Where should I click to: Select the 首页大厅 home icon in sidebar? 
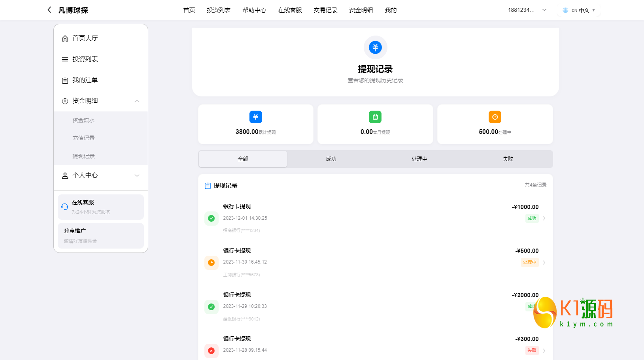65,38
